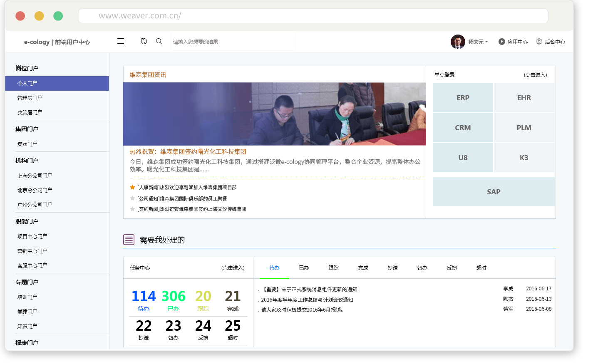Click the browser address bar

[x=313, y=16]
